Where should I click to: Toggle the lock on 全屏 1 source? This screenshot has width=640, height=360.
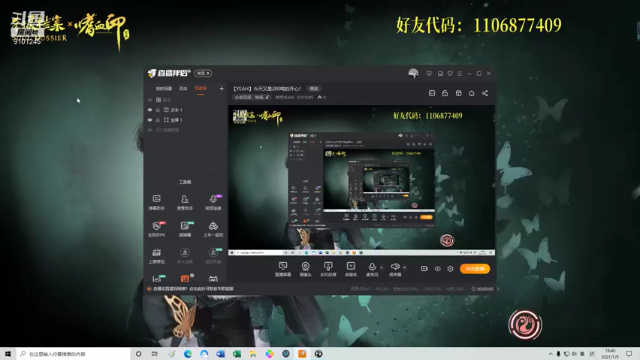pos(158,120)
